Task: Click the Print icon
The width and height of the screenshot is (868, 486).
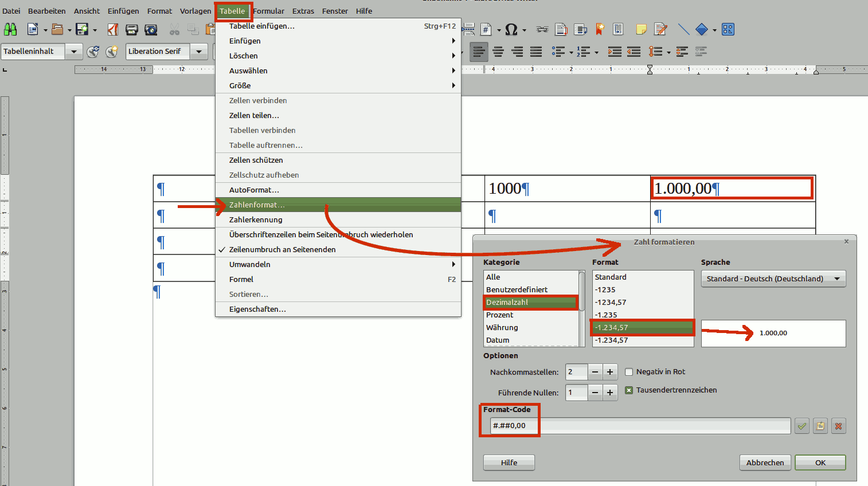Action: (x=132, y=29)
